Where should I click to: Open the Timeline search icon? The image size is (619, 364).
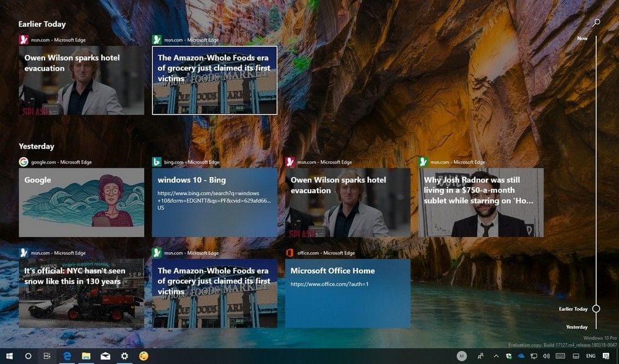(x=595, y=22)
